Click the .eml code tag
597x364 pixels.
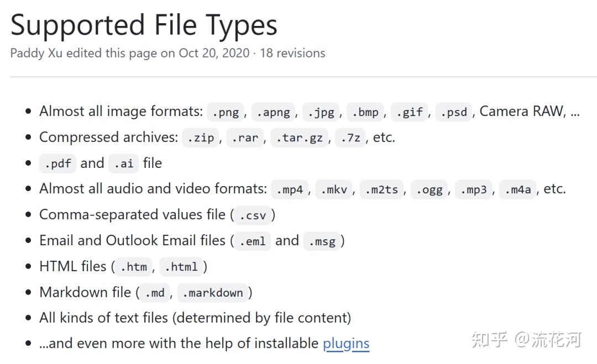tap(252, 241)
